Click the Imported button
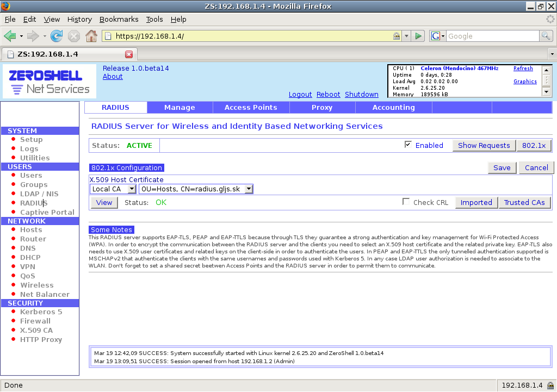This screenshot has width=557, height=392. 476,202
